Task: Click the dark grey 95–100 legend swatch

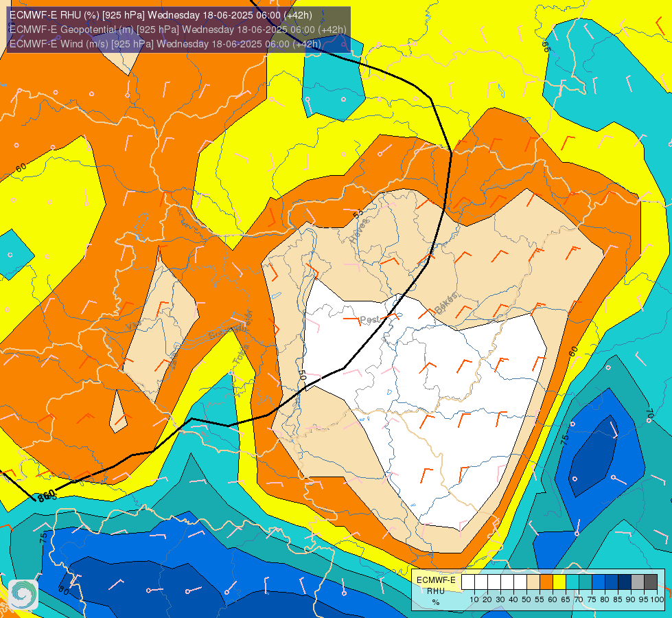Action: tap(651, 582)
